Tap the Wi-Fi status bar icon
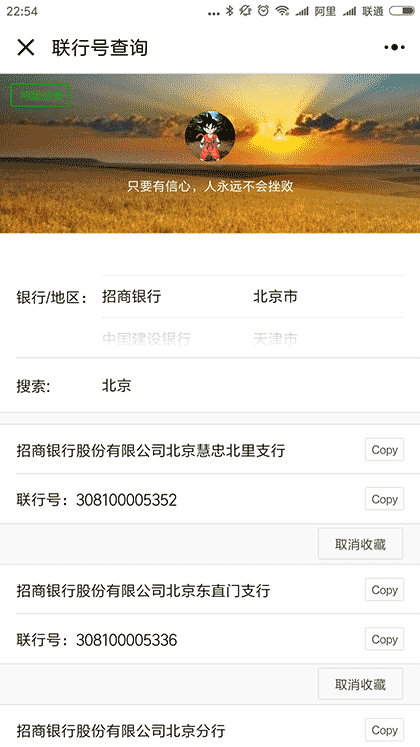Screen dimensions: 420x747 pyautogui.click(x=282, y=10)
